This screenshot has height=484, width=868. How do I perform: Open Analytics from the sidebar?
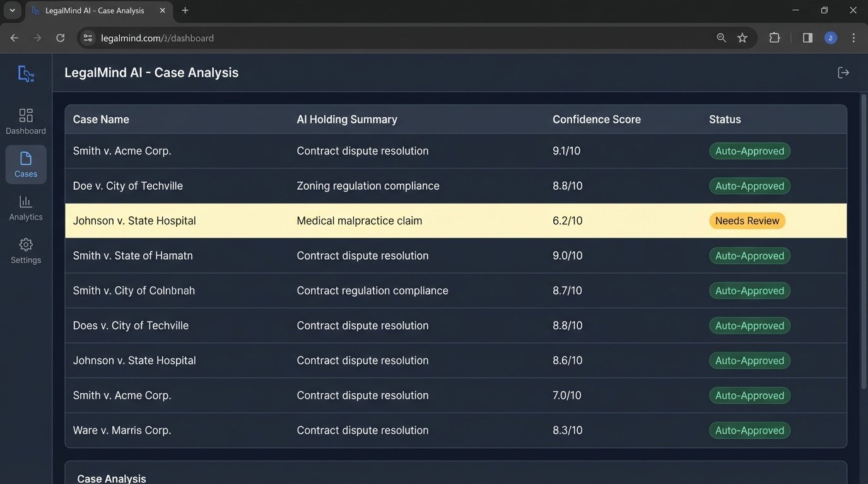25,207
